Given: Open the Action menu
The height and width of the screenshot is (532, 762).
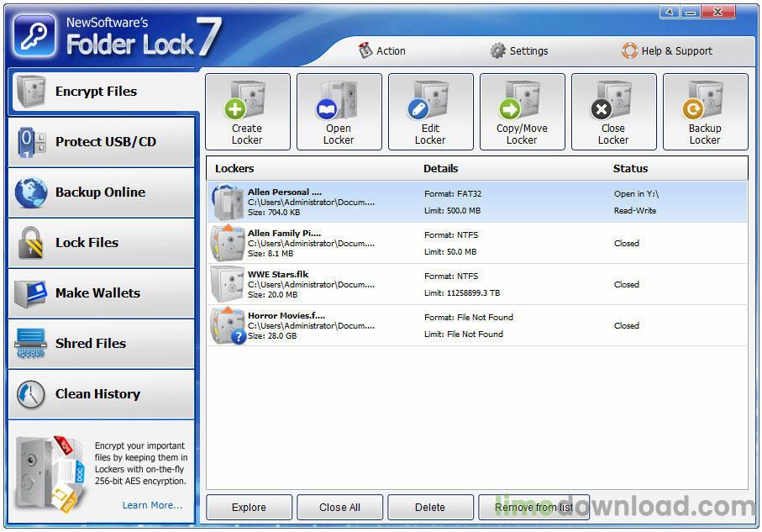Looking at the screenshot, I should pos(382,50).
